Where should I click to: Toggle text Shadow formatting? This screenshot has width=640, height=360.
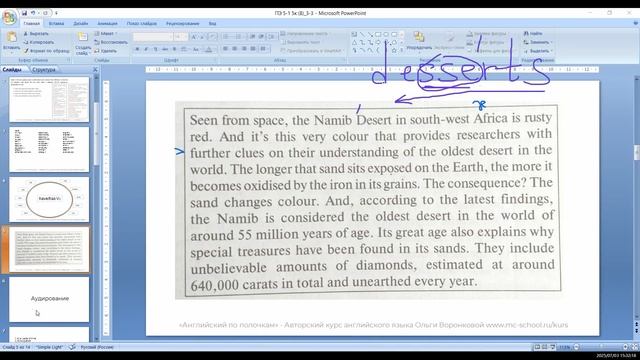[x=174, y=49]
